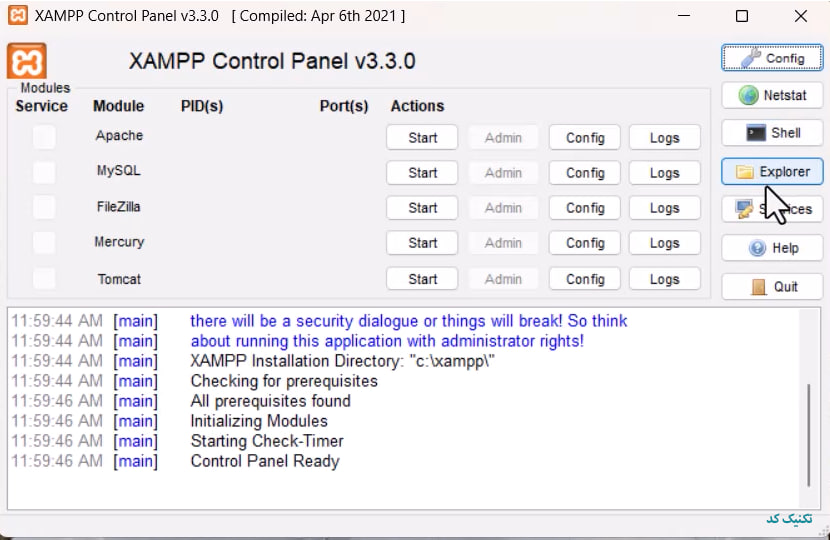
Task: Open Netstat via the globe icon
Action: tap(772, 95)
